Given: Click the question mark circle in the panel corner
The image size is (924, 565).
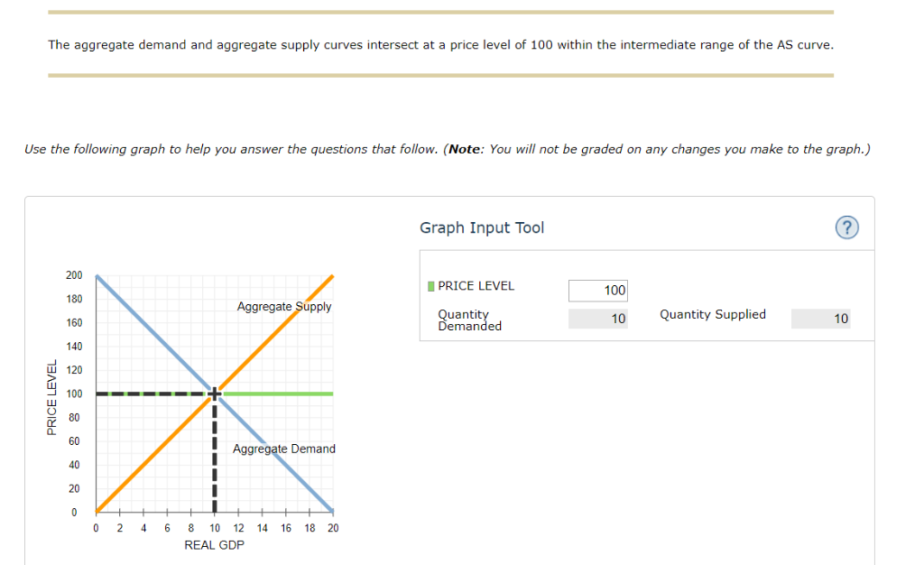Looking at the screenshot, I should pyautogui.click(x=846, y=227).
